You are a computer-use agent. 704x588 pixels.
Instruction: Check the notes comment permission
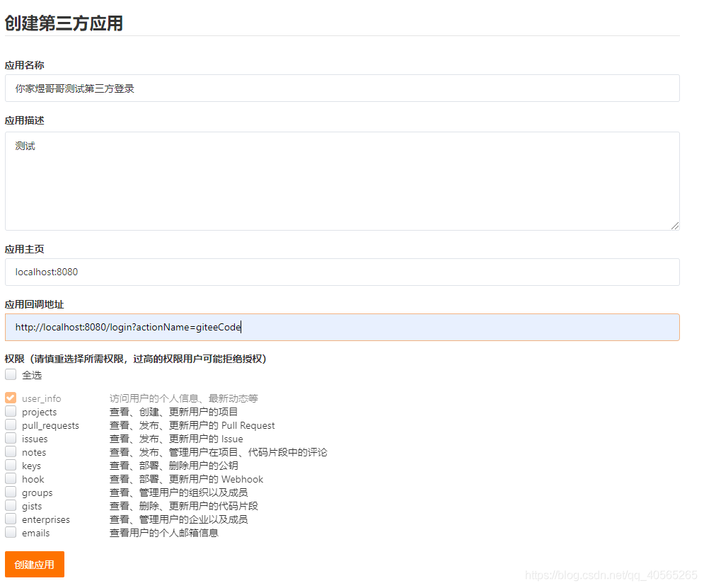(11, 451)
